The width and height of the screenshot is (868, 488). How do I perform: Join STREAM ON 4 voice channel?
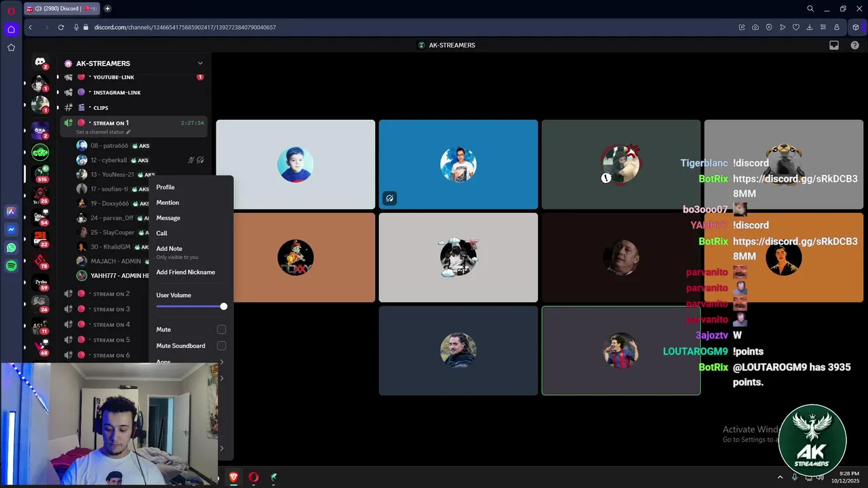click(111, 325)
